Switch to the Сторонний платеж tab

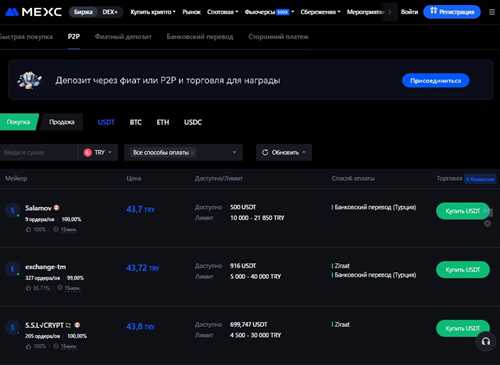pyautogui.click(x=278, y=37)
